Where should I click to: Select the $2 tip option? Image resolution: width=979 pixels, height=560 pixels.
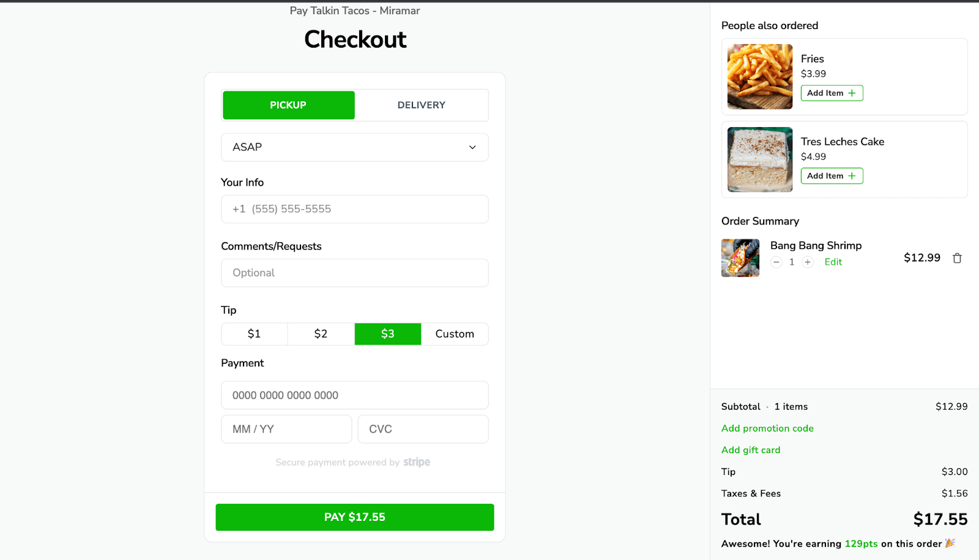click(321, 334)
